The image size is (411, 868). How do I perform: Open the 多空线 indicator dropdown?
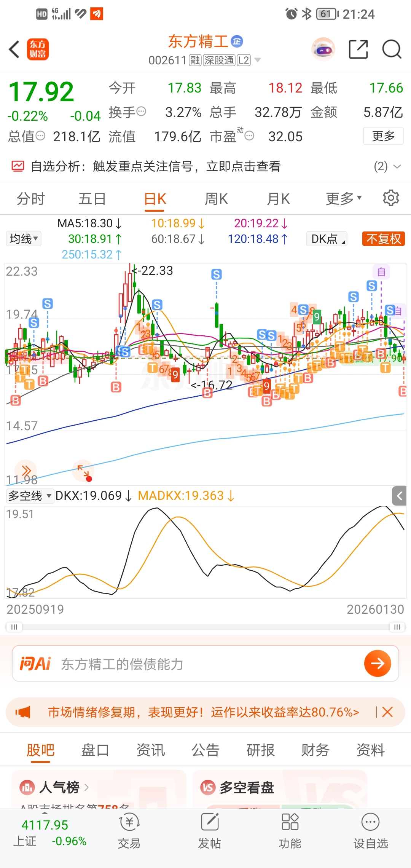point(30,496)
